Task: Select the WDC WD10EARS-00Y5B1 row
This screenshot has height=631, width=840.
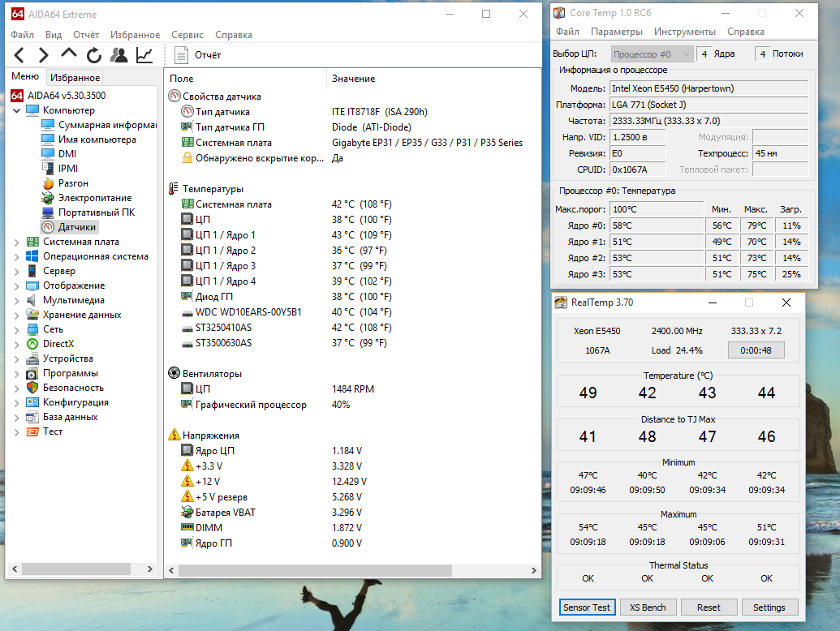Action: [354, 312]
